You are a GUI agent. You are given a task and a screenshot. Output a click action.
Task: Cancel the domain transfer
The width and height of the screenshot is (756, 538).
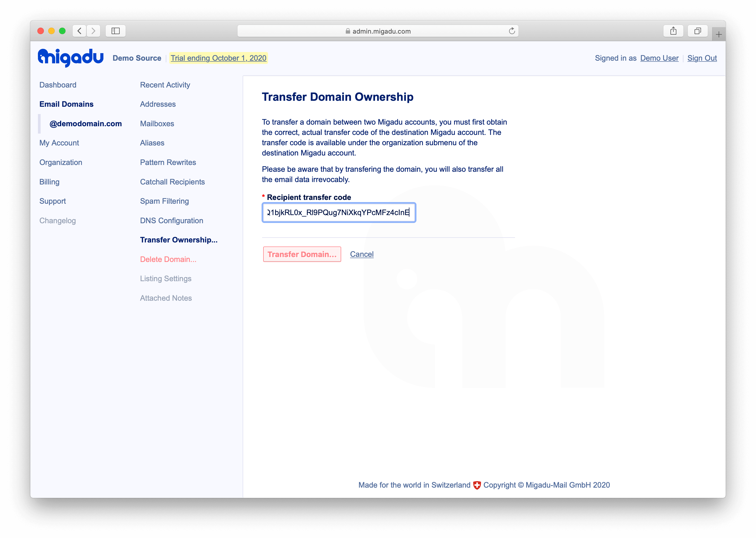[361, 254]
